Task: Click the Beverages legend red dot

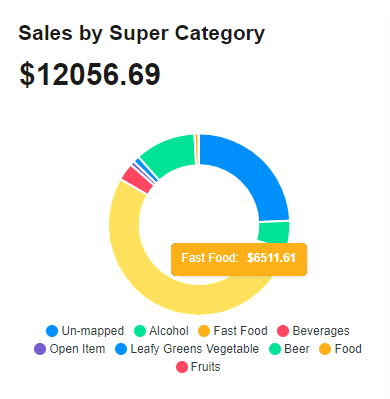Action: [x=283, y=331]
